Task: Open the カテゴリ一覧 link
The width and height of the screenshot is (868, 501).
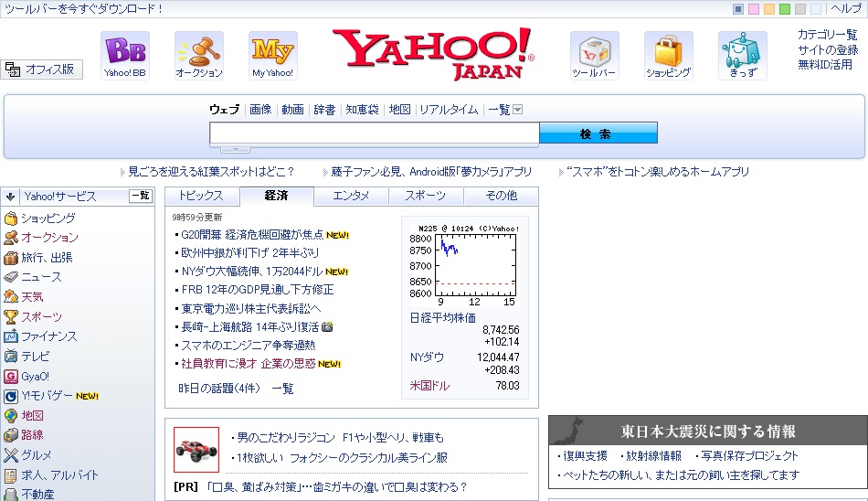Action: [x=827, y=35]
